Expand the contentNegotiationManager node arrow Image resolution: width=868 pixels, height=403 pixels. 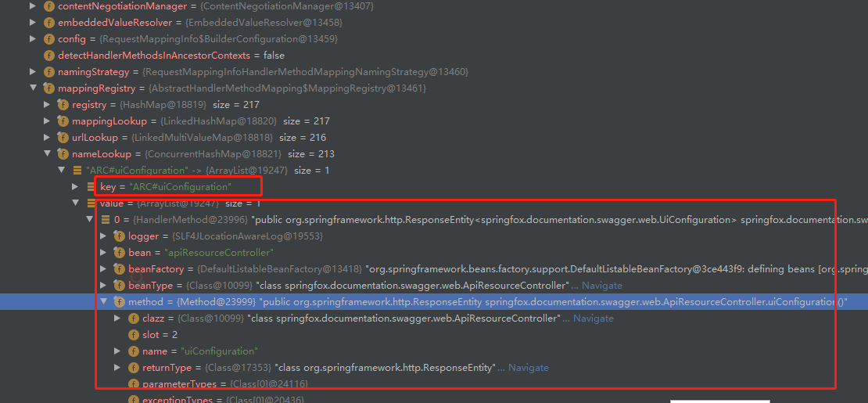33,7
